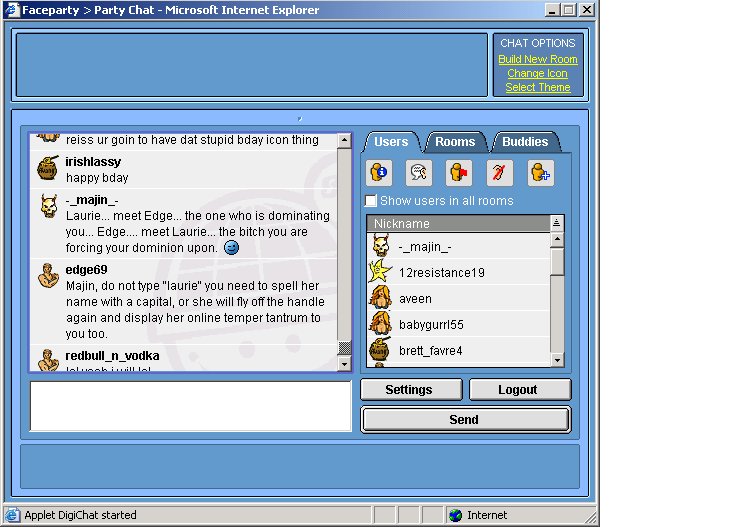Select babygurrl55 in the user list
Screen dimensions: 734x527
pyautogui.click(x=459, y=324)
